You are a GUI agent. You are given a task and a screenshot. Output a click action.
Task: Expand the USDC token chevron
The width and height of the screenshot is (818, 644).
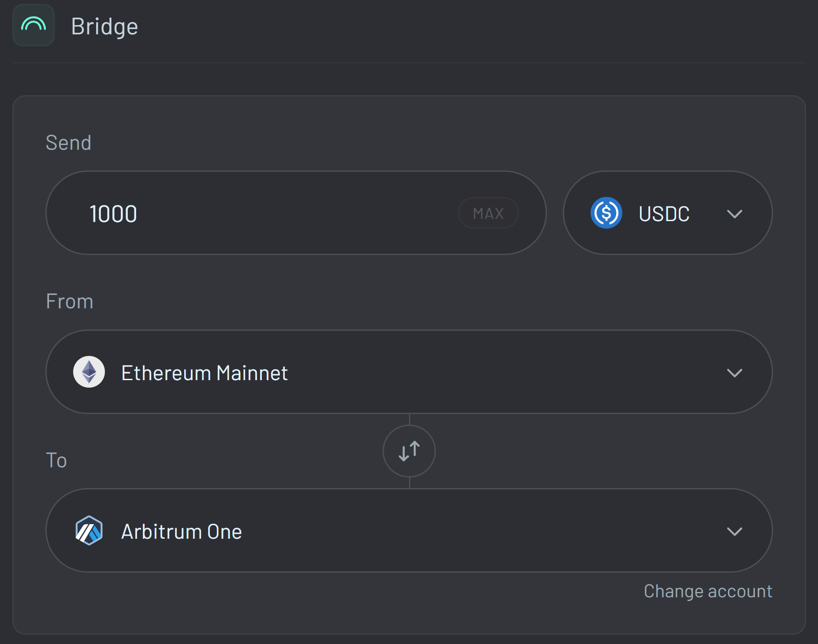point(734,214)
